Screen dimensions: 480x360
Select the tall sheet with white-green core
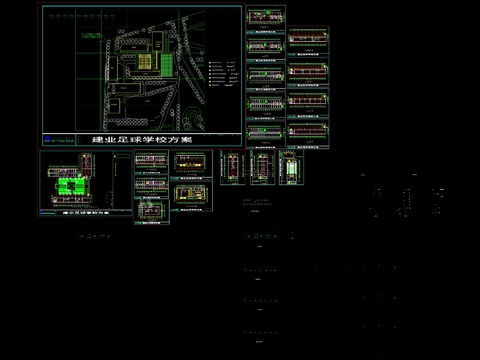[291, 167]
